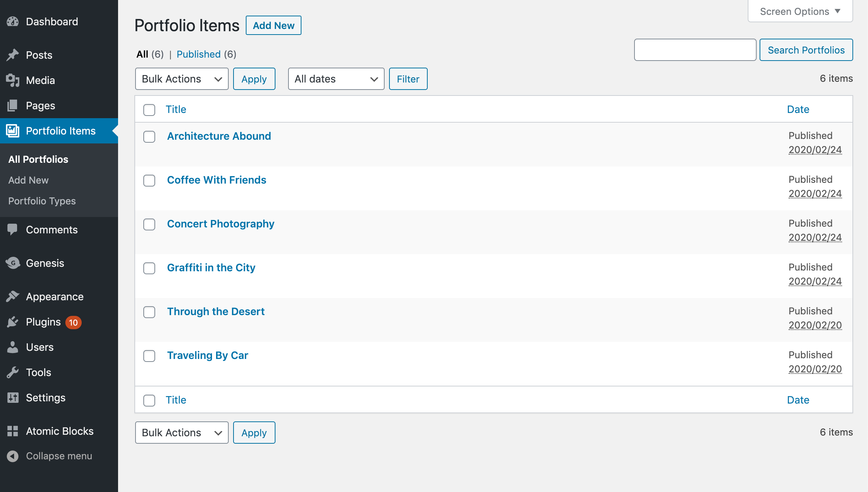Open Portfolio Types submenu item

tap(42, 201)
